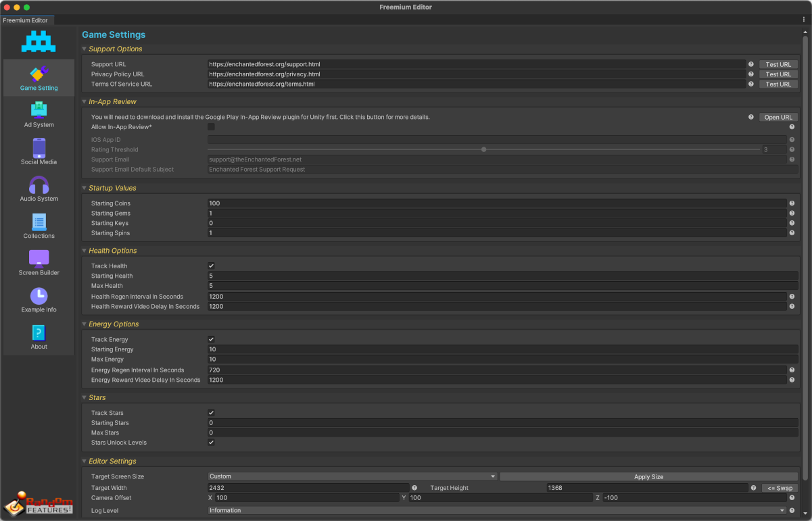Click the help icon next to Support URL
This screenshot has width=812, height=521.
(750, 64)
